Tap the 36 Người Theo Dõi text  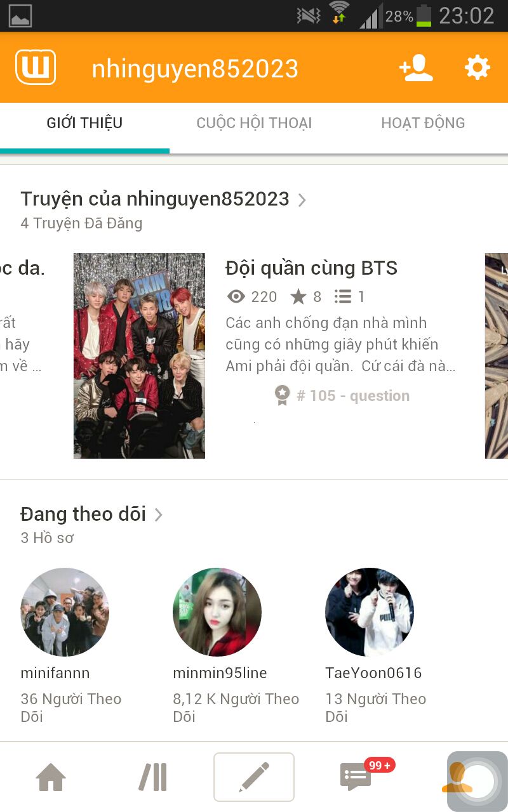(70, 707)
